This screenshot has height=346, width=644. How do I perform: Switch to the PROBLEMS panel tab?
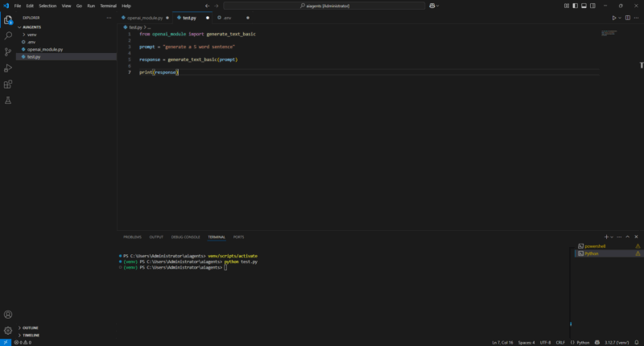coord(132,237)
